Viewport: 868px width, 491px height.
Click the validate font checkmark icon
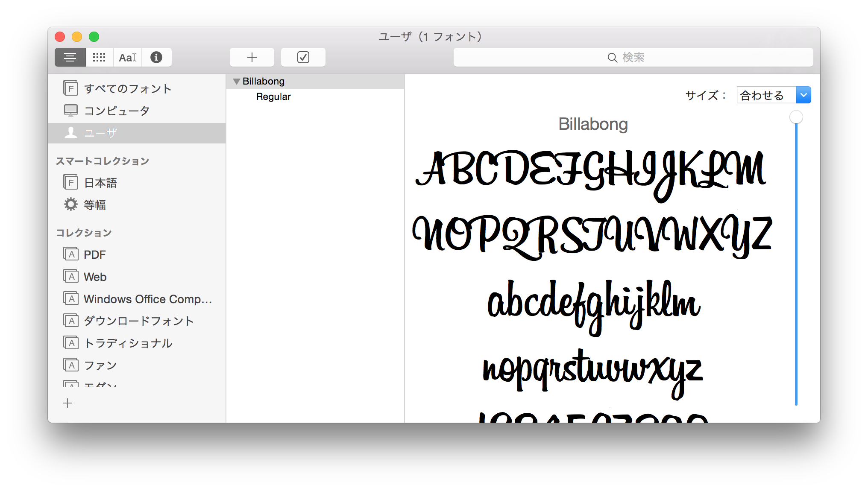point(303,57)
